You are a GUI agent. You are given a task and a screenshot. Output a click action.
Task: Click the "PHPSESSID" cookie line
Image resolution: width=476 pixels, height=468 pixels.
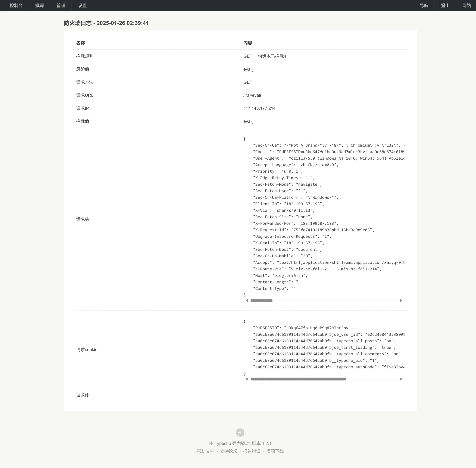[x=303, y=328]
